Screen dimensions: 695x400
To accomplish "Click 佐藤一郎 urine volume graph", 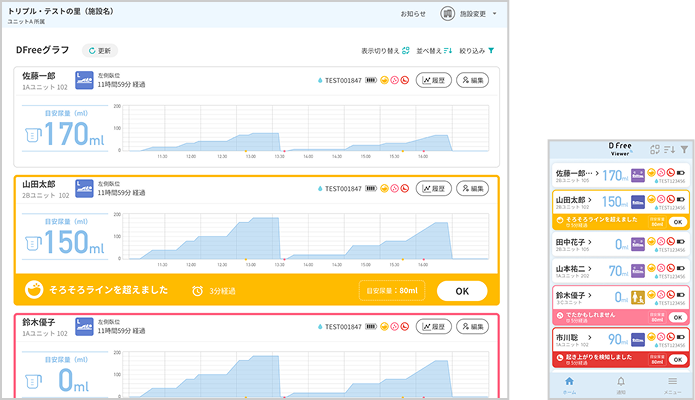I will [306, 129].
